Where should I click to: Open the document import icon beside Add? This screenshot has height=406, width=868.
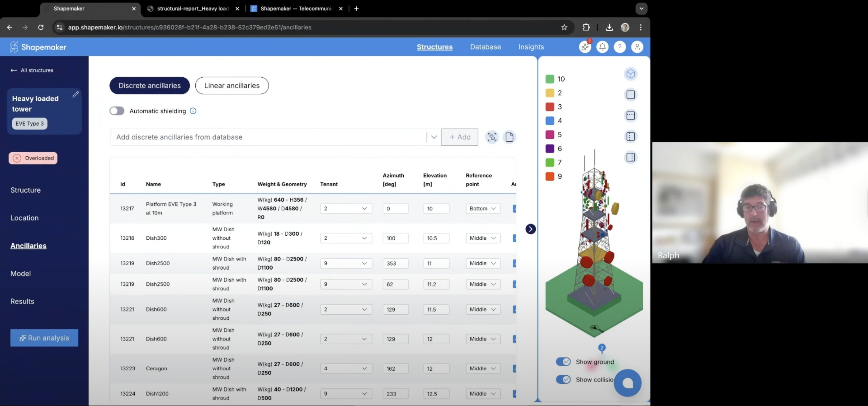click(x=510, y=137)
